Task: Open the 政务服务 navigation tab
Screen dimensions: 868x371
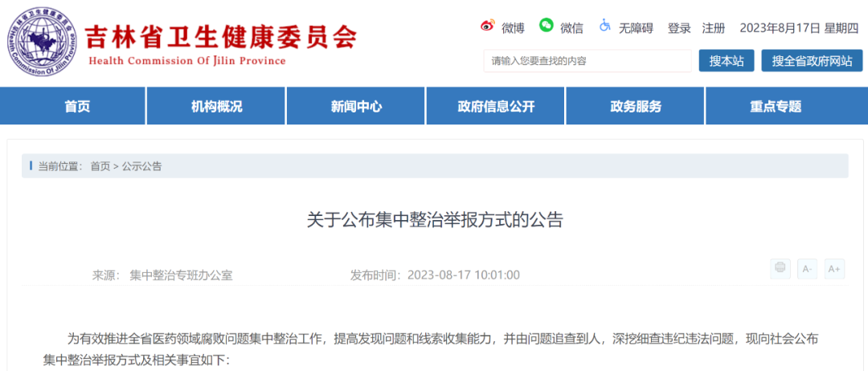Action: [636, 106]
